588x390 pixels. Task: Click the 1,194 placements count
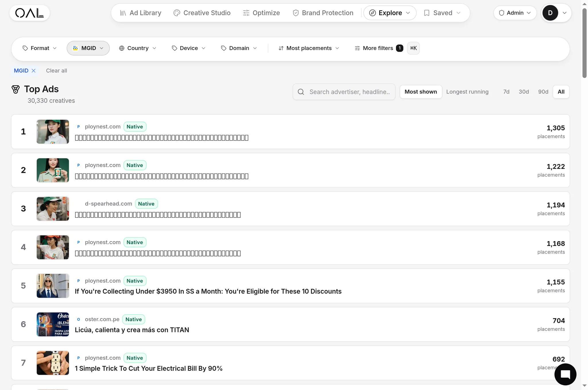pos(555,205)
